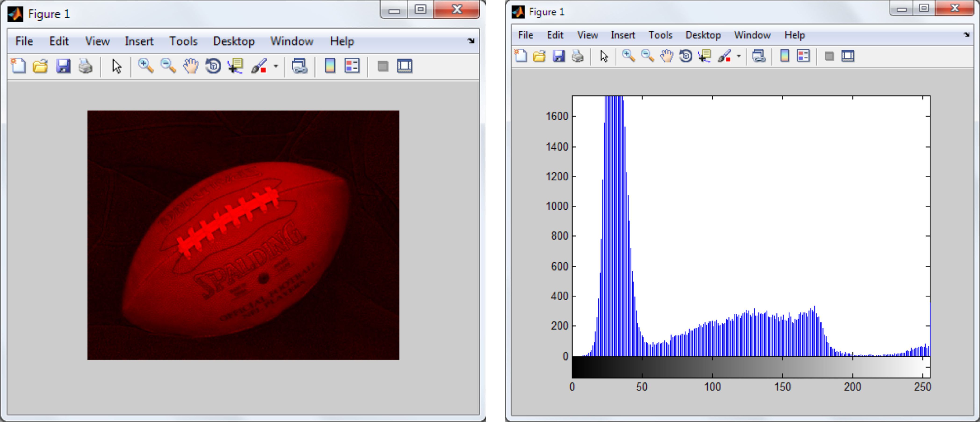Click Link Plot icon in left figure
The image size is (980, 422).
tap(299, 66)
